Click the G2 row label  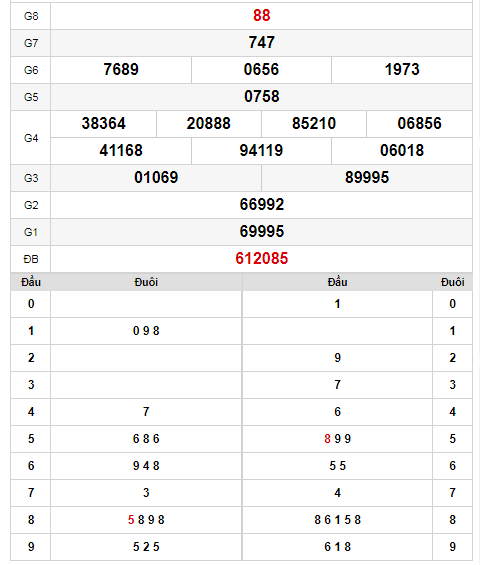tap(31, 205)
